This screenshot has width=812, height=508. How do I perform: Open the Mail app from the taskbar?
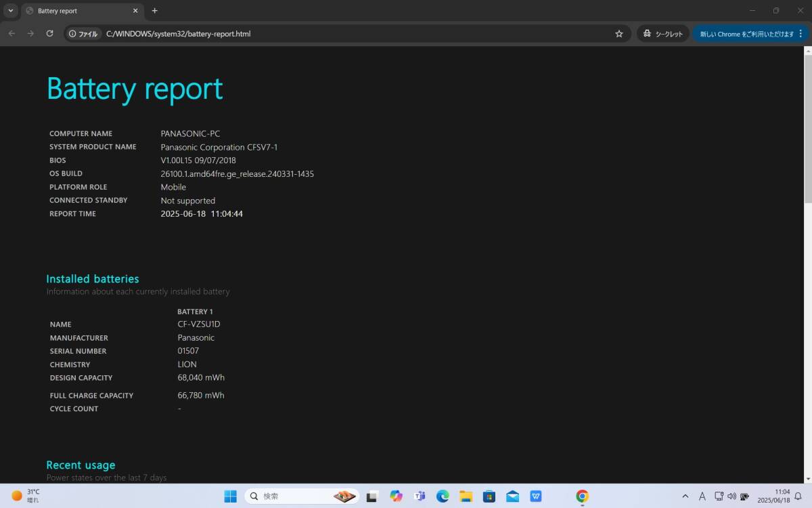pos(512,496)
